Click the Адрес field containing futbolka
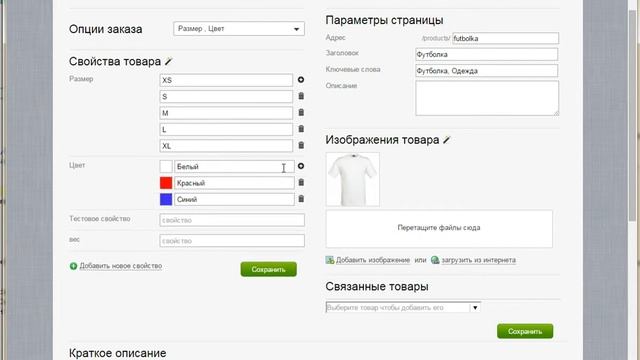Screen dimensions: 640x360 (505, 38)
